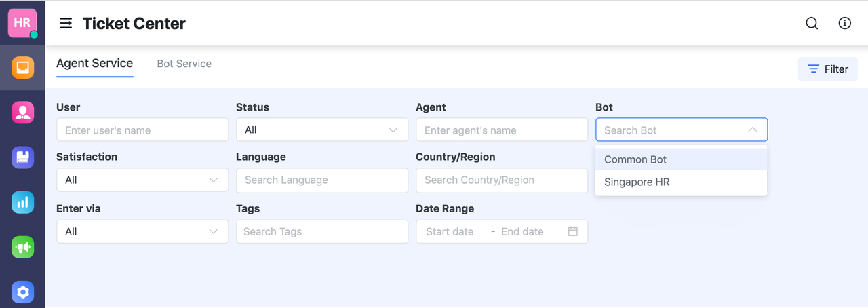Open the blue gear settings icon
This screenshot has width=868, height=308.
[22, 292]
